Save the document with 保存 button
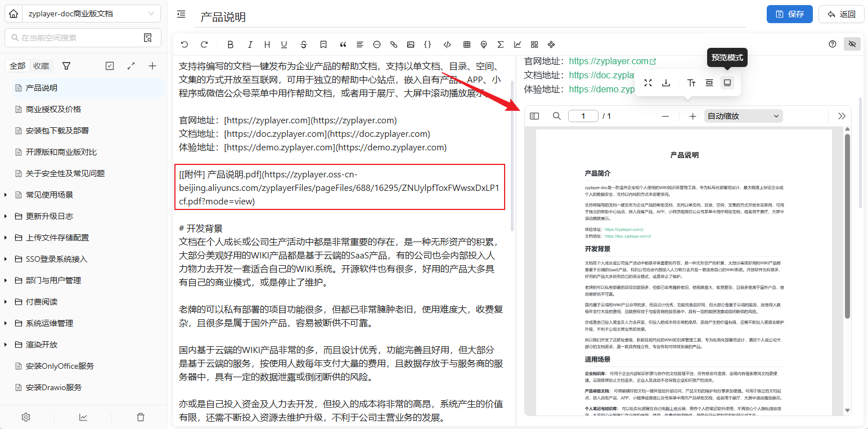This screenshot has width=868, height=429. pyautogui.click(x=790, y=14)
